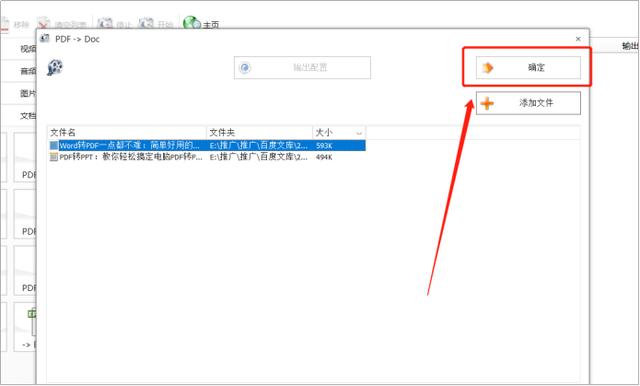
Task: Click the orange plus icon on 添加文件
Action: click(487, 103)
